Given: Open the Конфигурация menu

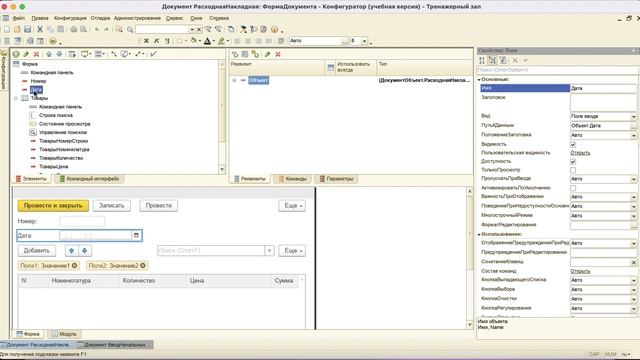Looking at the screenshot, I should tap(70, 18).
